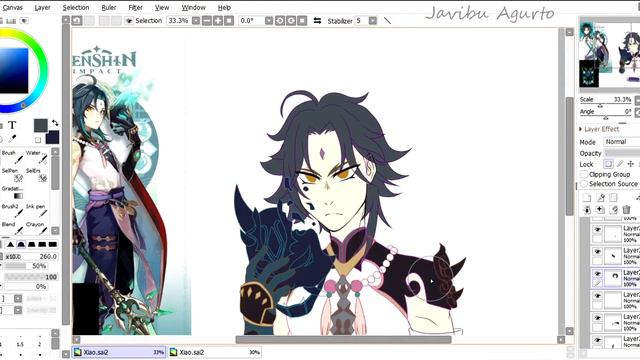Click the undo arrow in toolbar
Image resolution: width=640 pixels, height=360 pixels.
coord(77,20)
